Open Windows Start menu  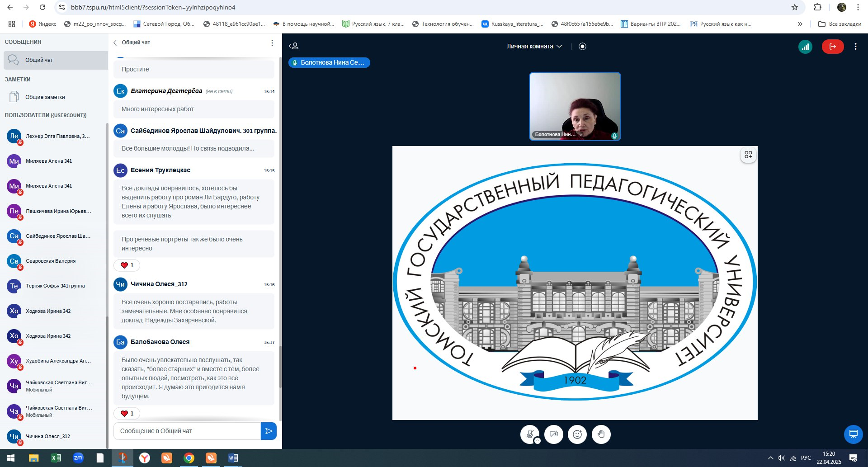[11, 458]
